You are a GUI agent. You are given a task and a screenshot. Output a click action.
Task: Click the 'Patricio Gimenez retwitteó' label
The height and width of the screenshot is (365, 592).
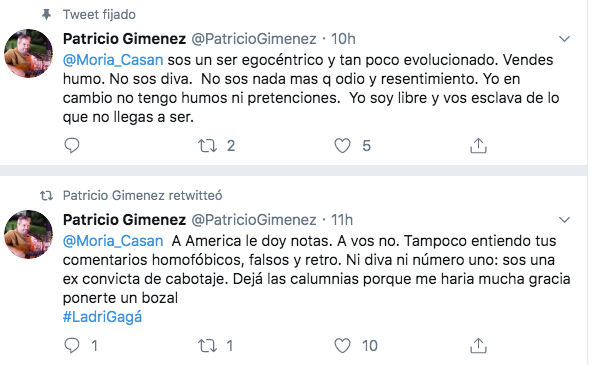[x=142, y=196]
